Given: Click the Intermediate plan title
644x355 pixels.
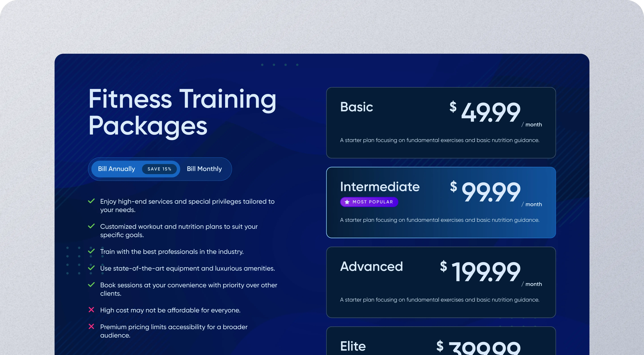Looking at the screenshot, I should [x=380, y=187].
